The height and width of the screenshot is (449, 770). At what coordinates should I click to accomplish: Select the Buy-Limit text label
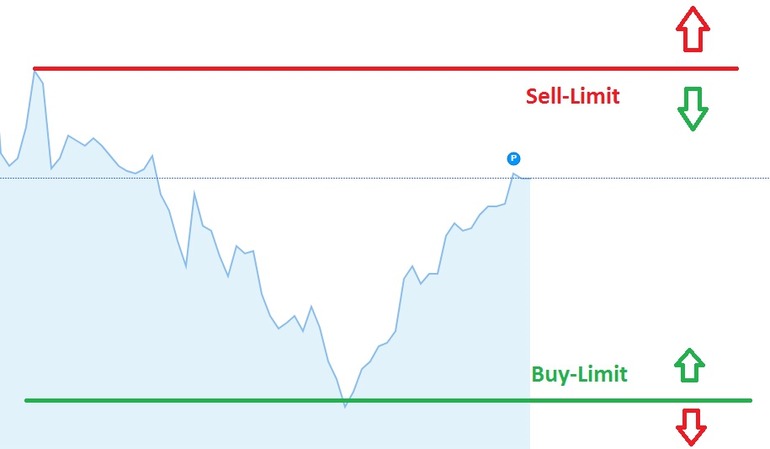click(579, 374)
